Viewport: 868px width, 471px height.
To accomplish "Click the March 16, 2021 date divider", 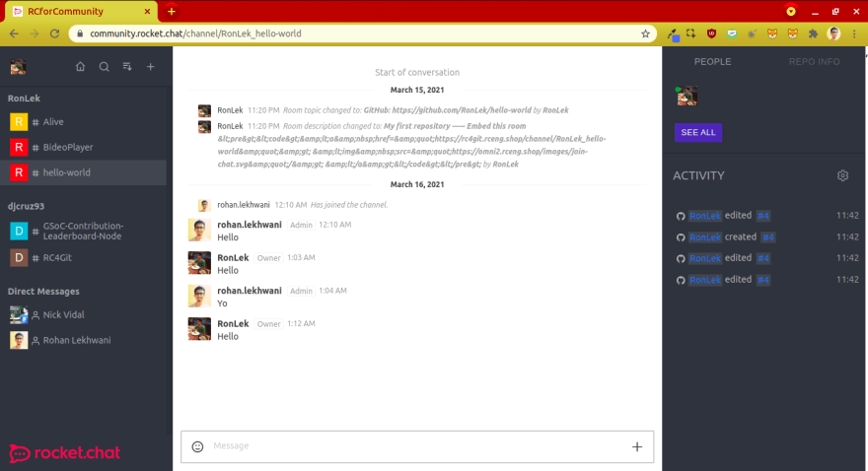I will coord(417,184).
